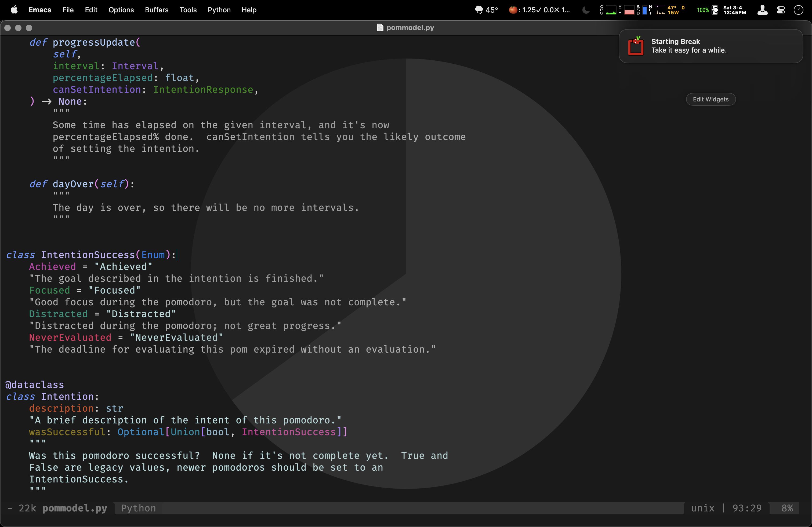Screen dimensions: 812x527
Task: Click the clock icon at menu bar end
Action: pos(798,10)
